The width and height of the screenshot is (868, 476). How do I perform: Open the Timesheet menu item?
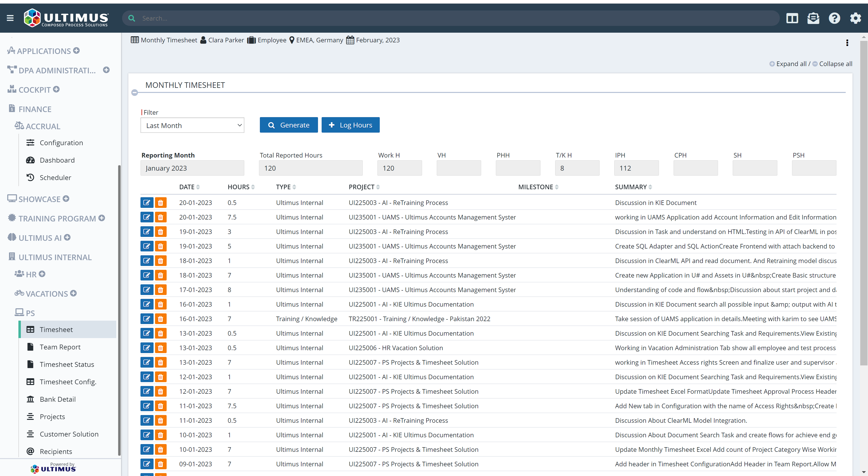coord(67,330)
